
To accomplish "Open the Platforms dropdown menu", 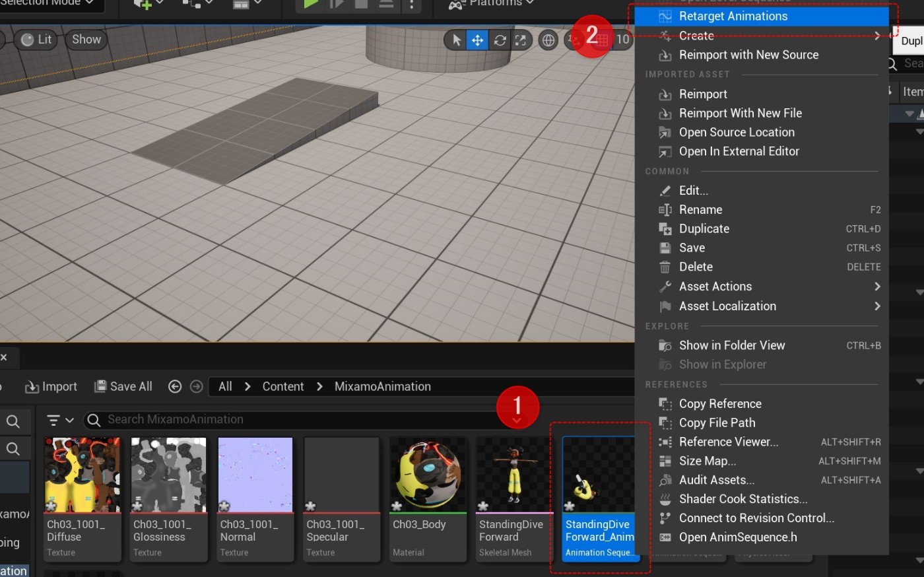I will (491, 3).
